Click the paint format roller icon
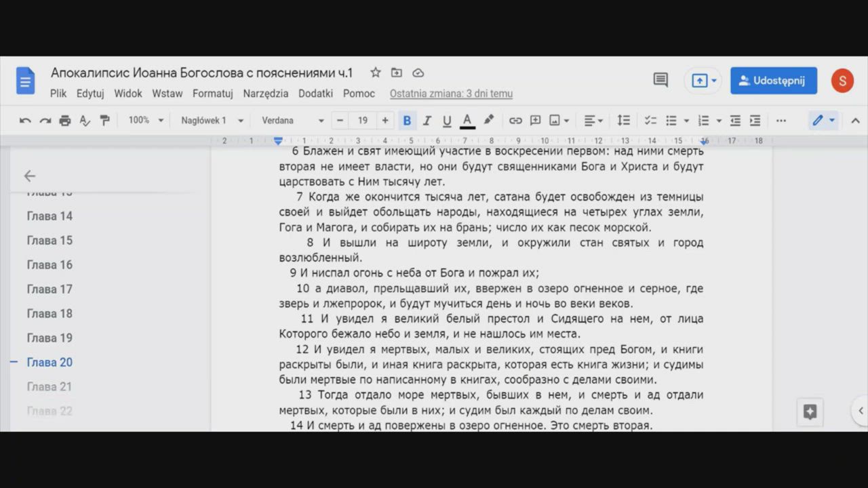The image size is (868, 488). pyautogui.click(x=104, y=121)
